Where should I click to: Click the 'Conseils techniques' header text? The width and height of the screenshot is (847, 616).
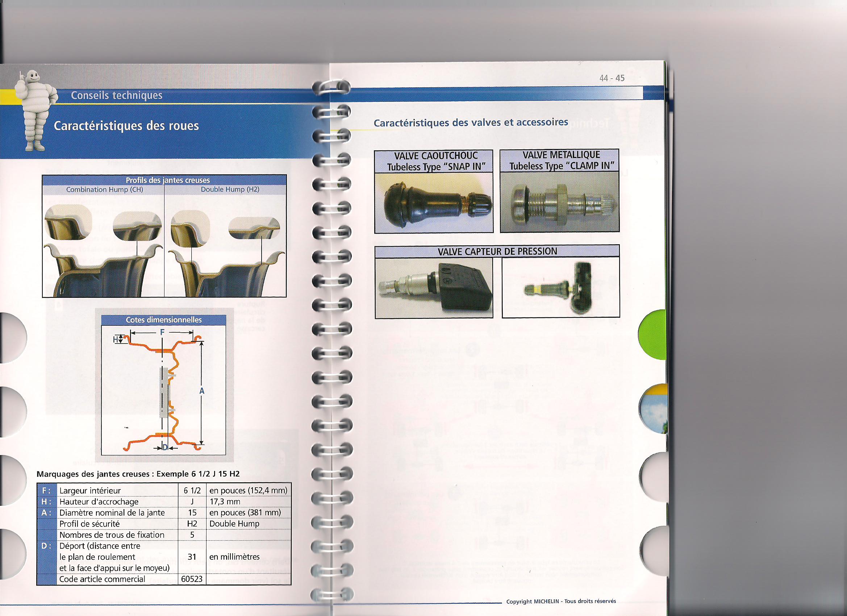click(x=117, y=95)
